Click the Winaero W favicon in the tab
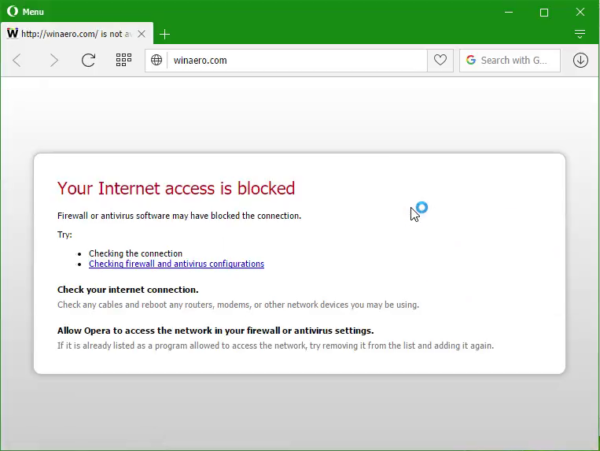The width and height of the screenshot is (600, 451). 12,33
